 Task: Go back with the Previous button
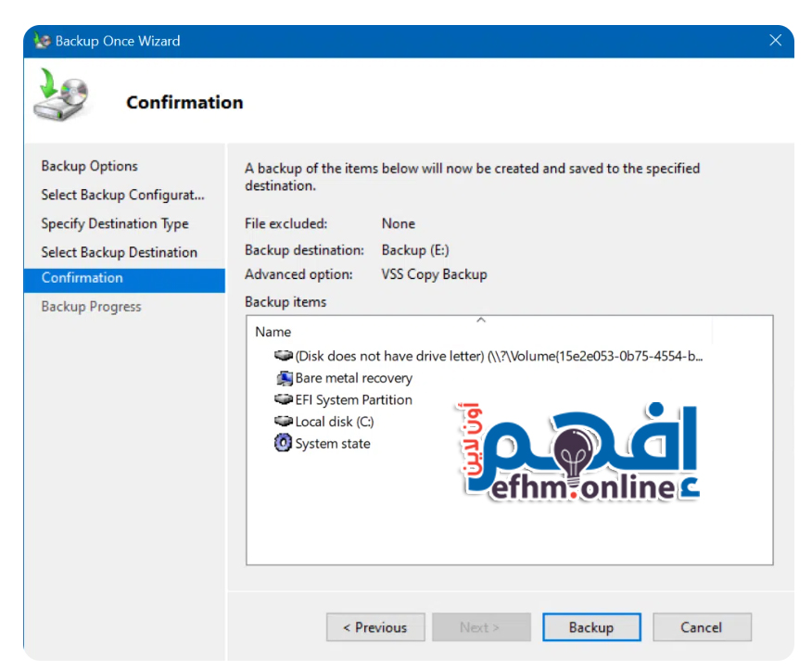tap(375, 627)
